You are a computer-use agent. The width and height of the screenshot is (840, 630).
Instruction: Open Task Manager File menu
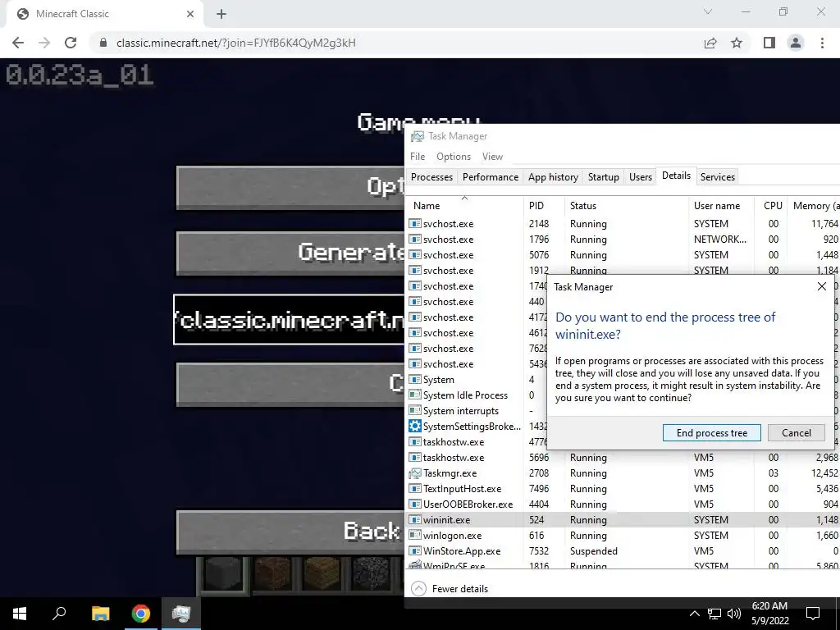point(418,157)
